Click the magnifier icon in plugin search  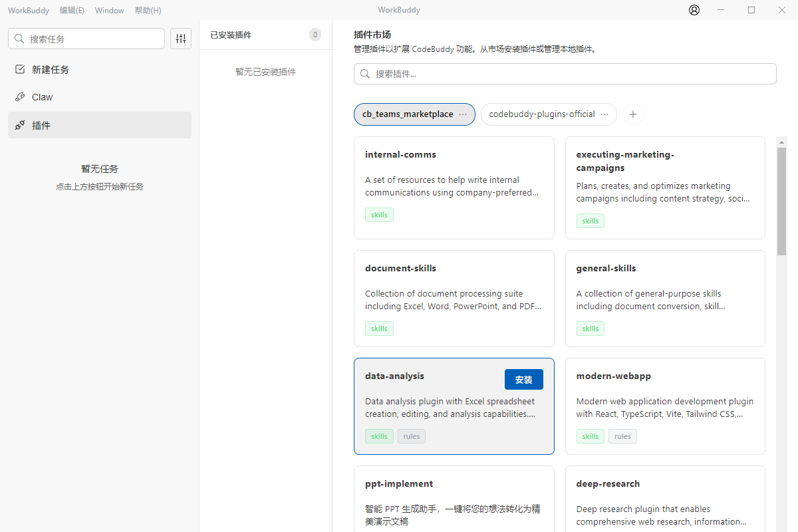pyautogui.click(x=365, y=74)
